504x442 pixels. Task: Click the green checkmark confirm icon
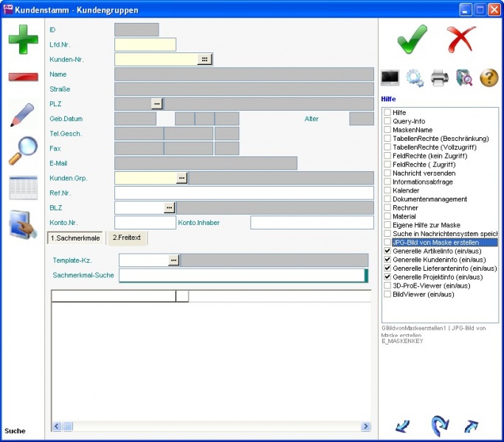[412, 39]
